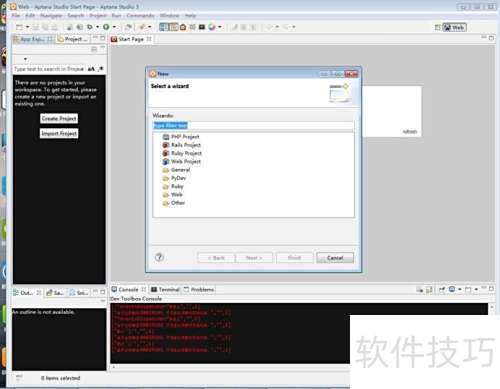Click the project search text field

[x=49, y=69]
